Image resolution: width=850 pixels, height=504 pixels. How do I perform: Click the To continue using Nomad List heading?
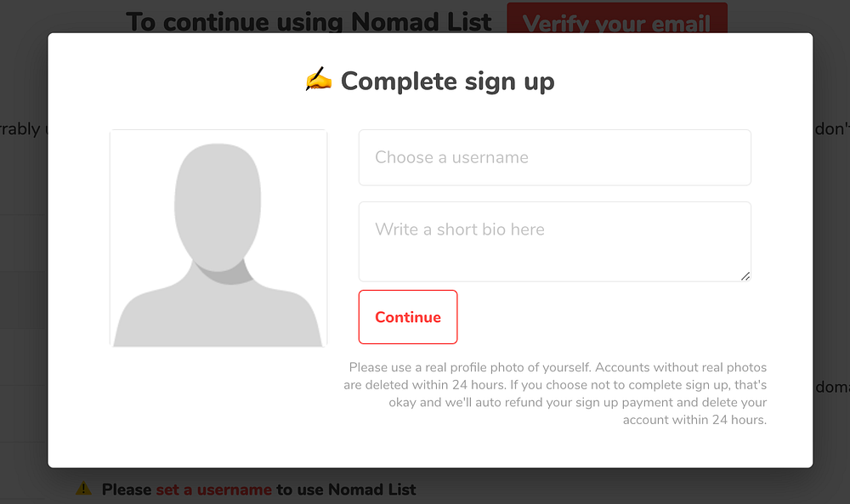click(x=309, y=20)
